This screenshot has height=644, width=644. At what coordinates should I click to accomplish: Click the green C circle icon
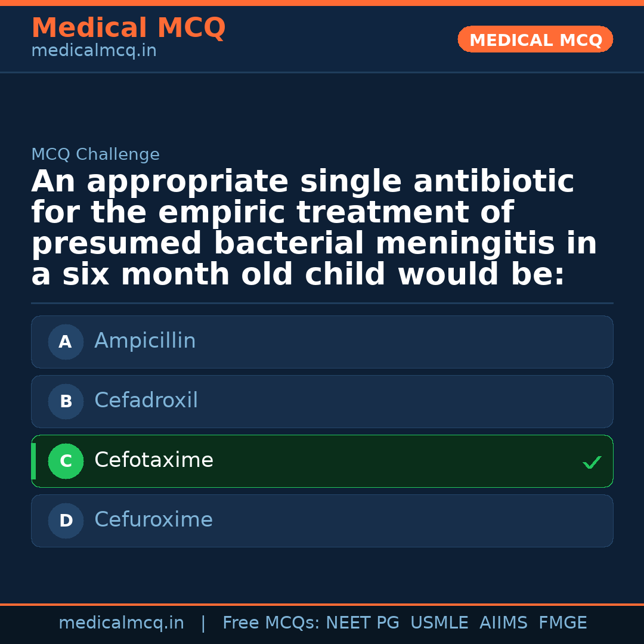point(66,462)
